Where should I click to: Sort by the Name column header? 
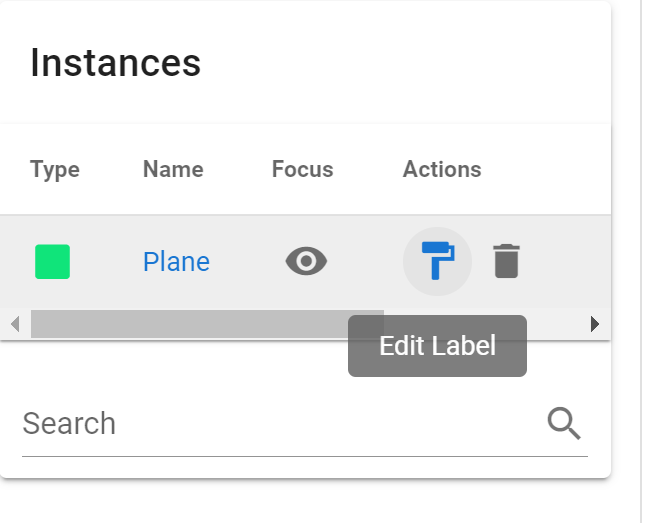click(173, 170)
